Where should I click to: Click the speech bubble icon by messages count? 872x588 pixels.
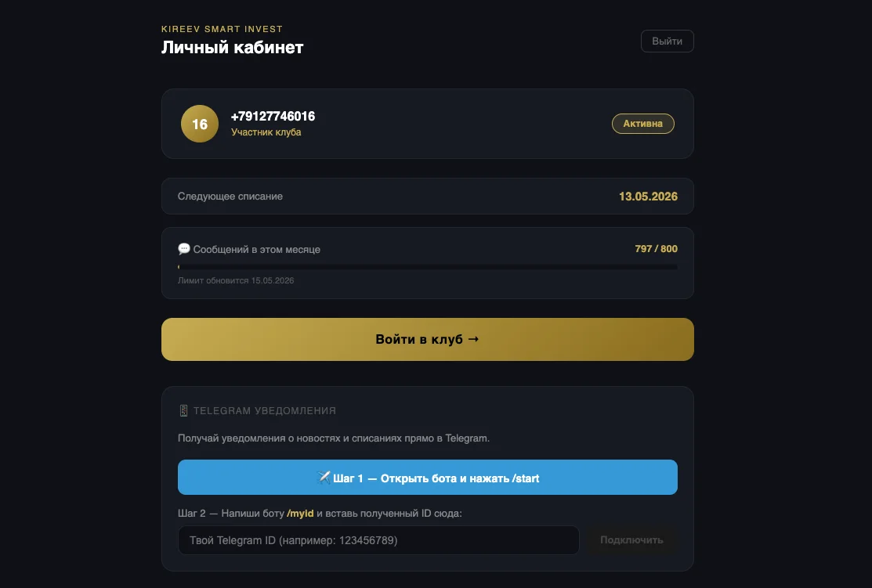click(184, 249)
